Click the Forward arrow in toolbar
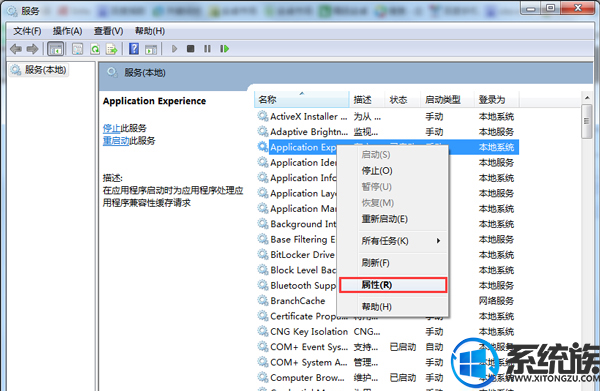This screenshot has width=600, height=391. [x=33, y=49]
